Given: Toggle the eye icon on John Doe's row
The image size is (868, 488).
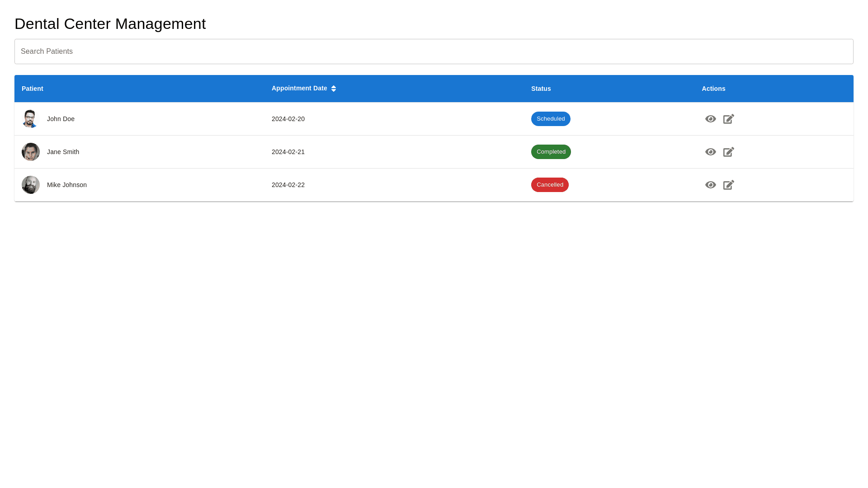Looking at the screenshot, I should (x=710, y=119).
